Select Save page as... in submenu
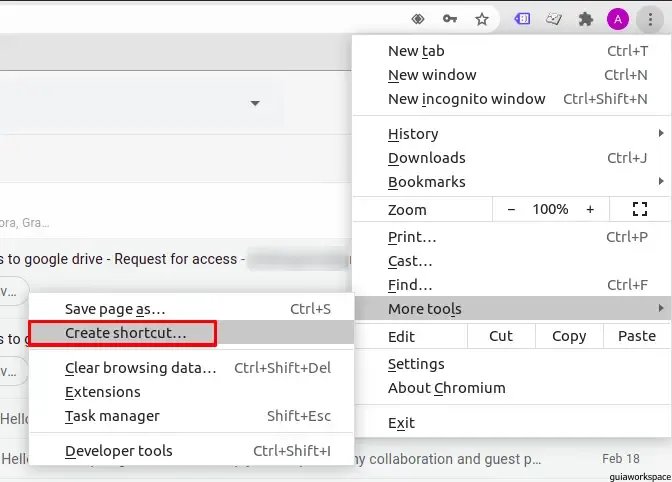This screenshot has height=482, width=672. (x=192, y=309)
